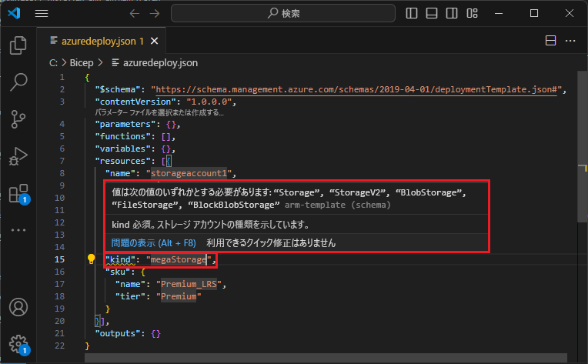Screen dimensions: 588x364
Task: Open editor More Actions ellipsis menu
Action: click(x=570, y=41)
